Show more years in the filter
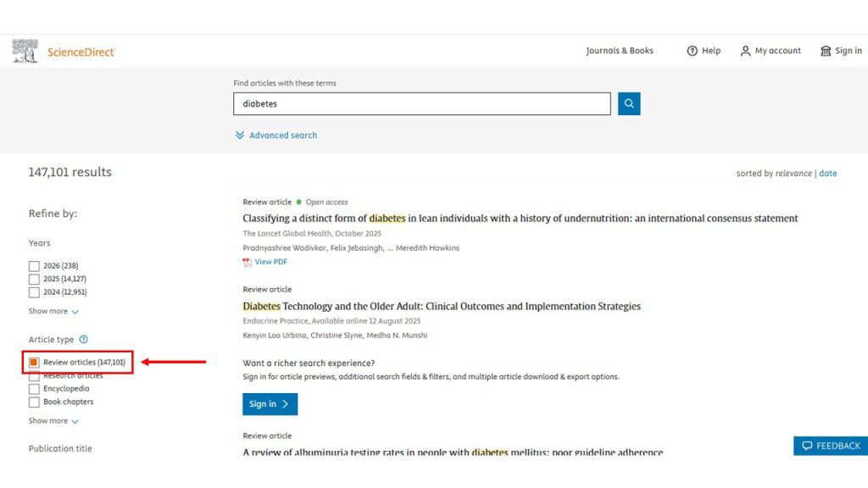The image size is (868, 488). tap(48, 311)
